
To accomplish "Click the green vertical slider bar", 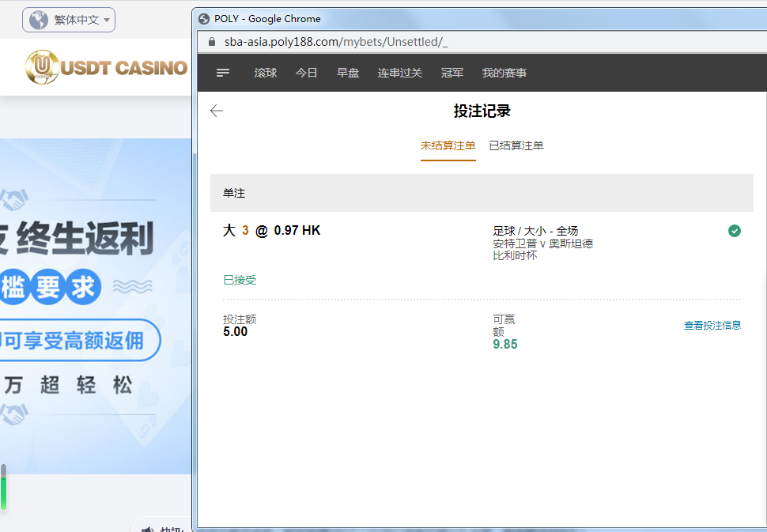I will [3, 490].
